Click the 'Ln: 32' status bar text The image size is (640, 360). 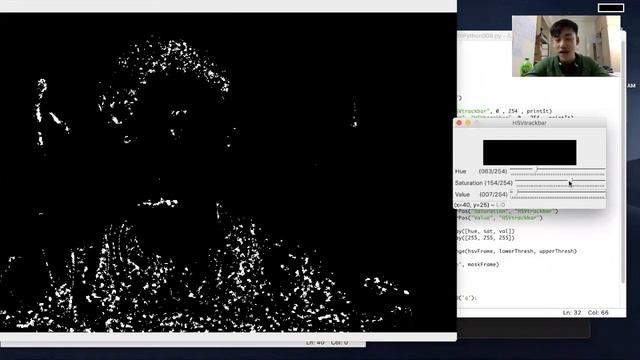(x=571, y=313)
